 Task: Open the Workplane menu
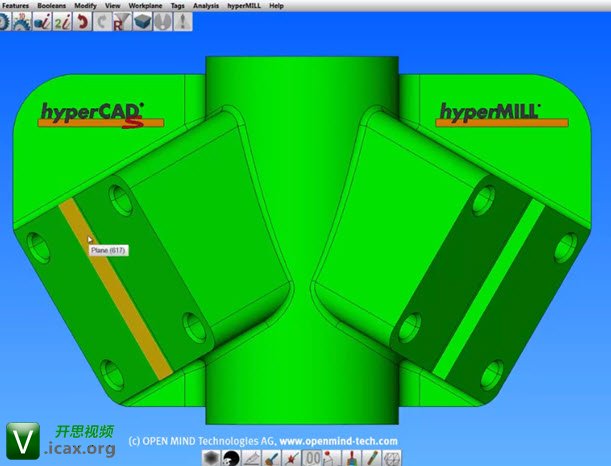(145, 6)
